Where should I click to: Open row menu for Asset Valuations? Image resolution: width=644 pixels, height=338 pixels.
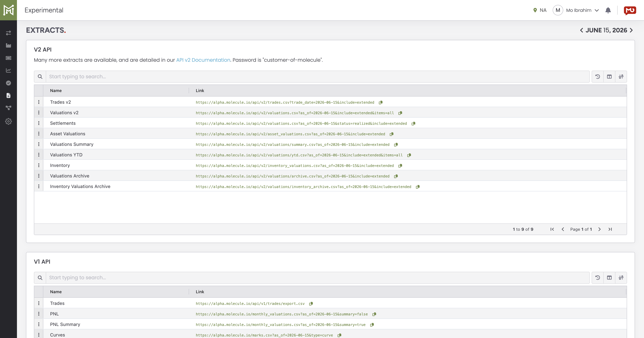coord(39,134)
